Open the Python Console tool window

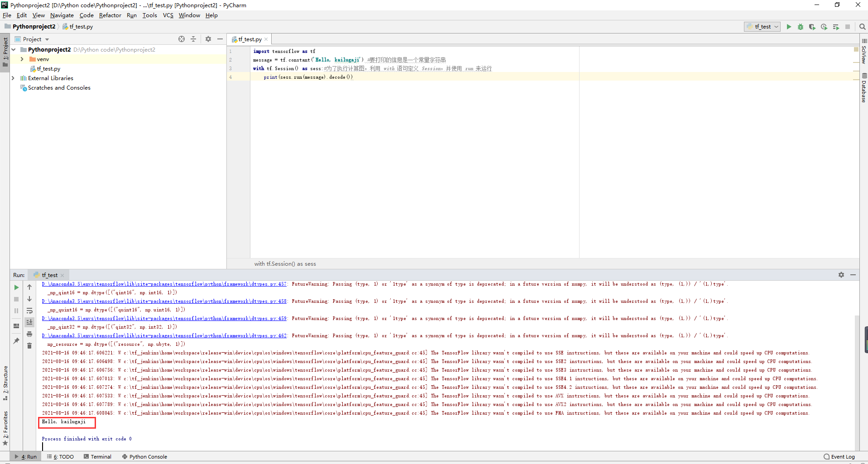144,457
